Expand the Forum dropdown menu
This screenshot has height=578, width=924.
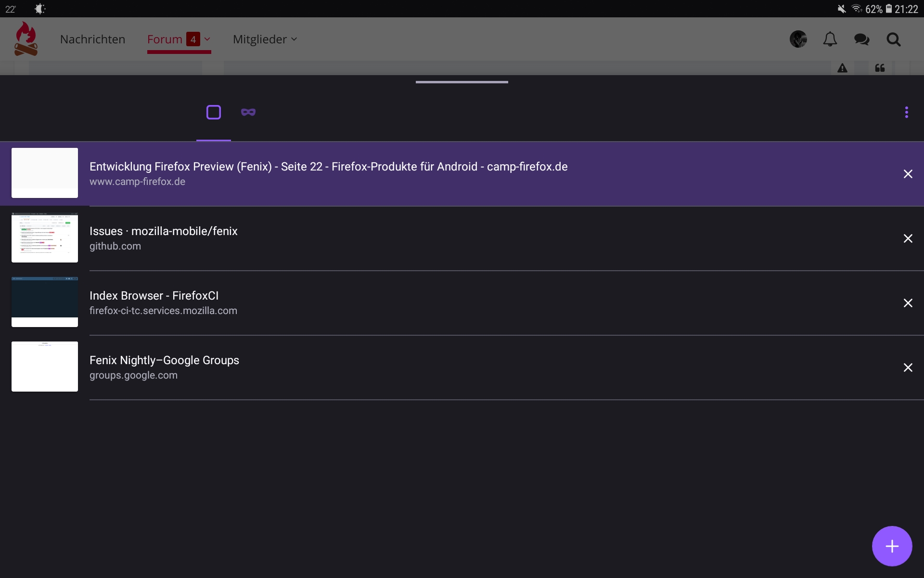(207, 39)
